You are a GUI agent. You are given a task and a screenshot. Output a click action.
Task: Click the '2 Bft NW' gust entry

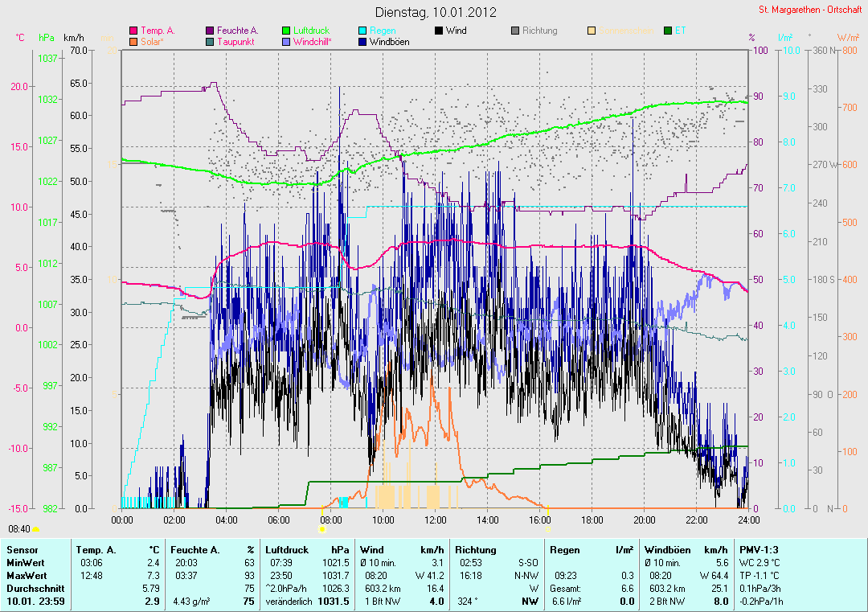click(666, 602)
